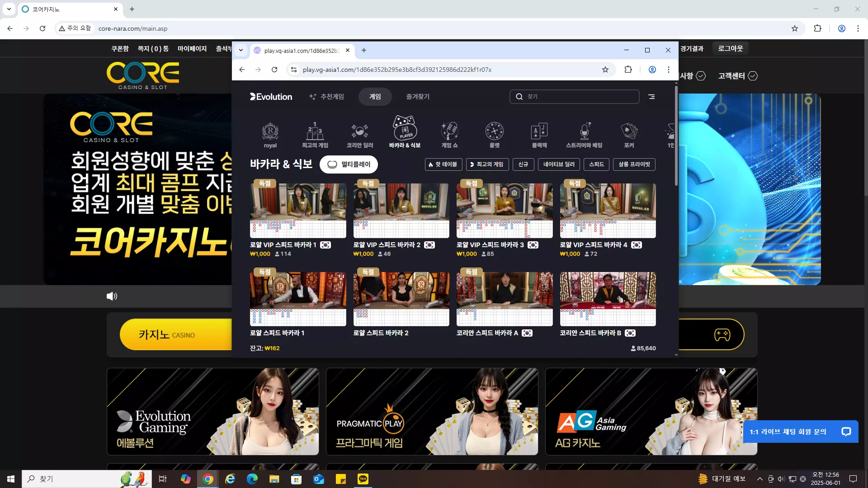This screenshot has width=868, height=488.
Task: Filter by 살롱 프라이빗
Action: click(x=634, y=164)
